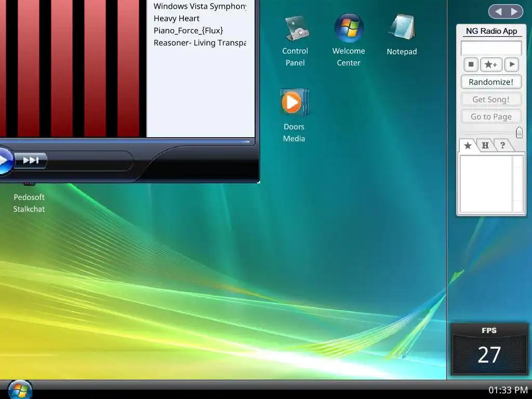Viewport: 532px width, 399px height.
Task: Click the sidebar previous gadget arrow
Action: point(498,11)
